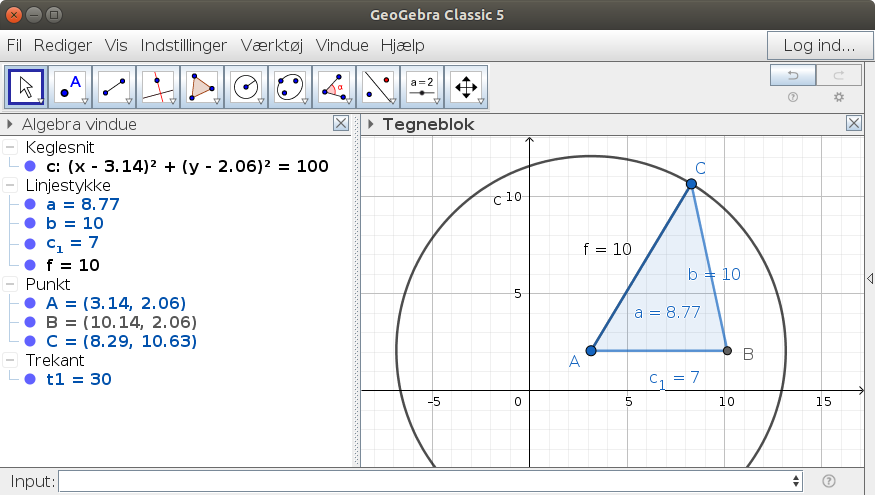
Task: Click the Redo button
Action: [839, 75]
